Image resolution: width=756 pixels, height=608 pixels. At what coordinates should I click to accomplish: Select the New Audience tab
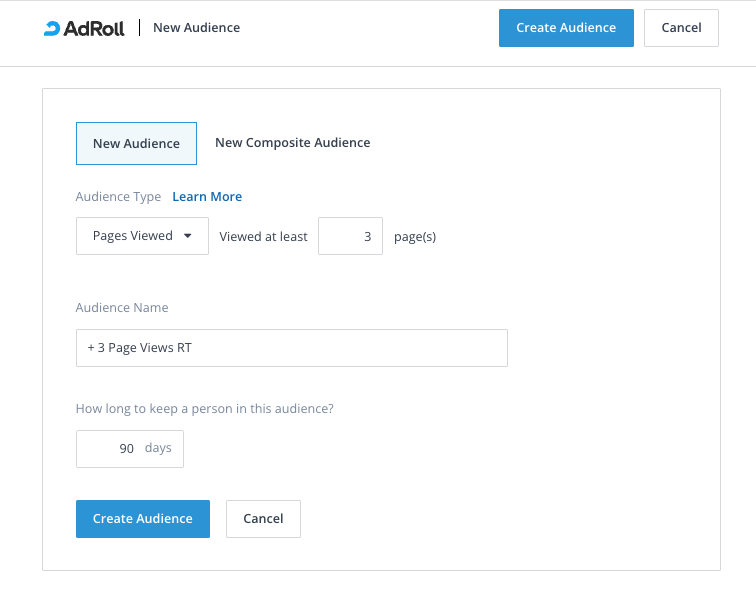136,143
